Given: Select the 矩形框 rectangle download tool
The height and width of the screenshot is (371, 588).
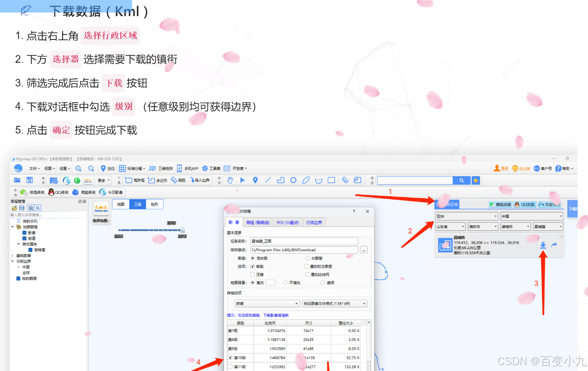Looking at the screenshot, I should [x=135, y=180].
